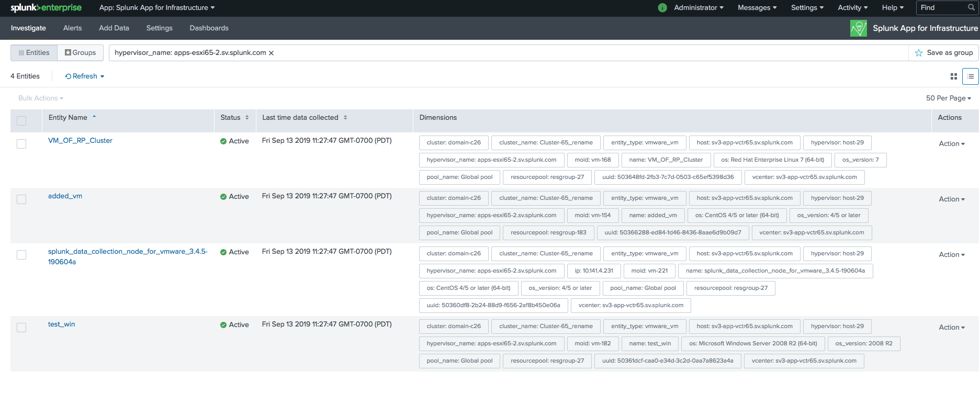Click resourcepool: resgroup-183 dimension tag
The image size is (980, 416).
click(x=548, y=233)
